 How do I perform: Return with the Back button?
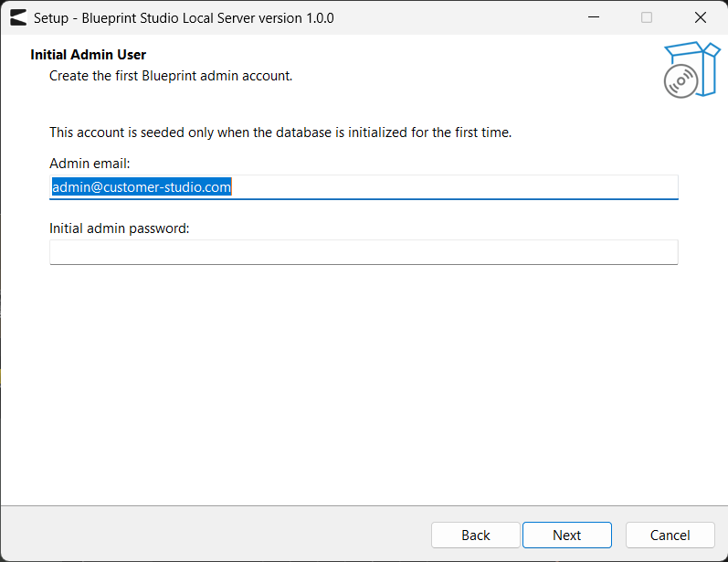point(475,535)
